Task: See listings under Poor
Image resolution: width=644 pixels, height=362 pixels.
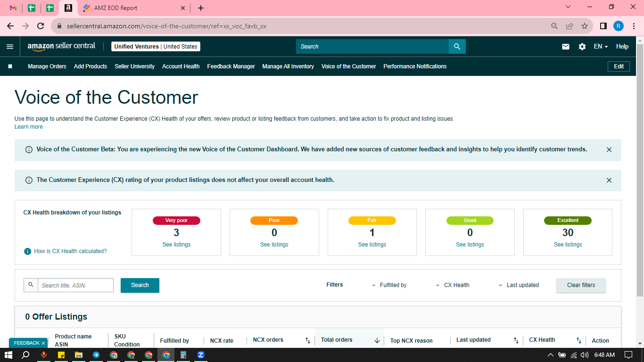Action: point(274,245)
